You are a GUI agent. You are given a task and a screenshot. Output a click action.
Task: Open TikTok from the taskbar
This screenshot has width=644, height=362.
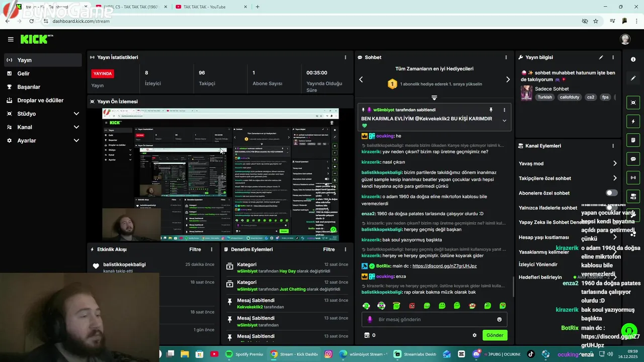click(x=530, y=354)
